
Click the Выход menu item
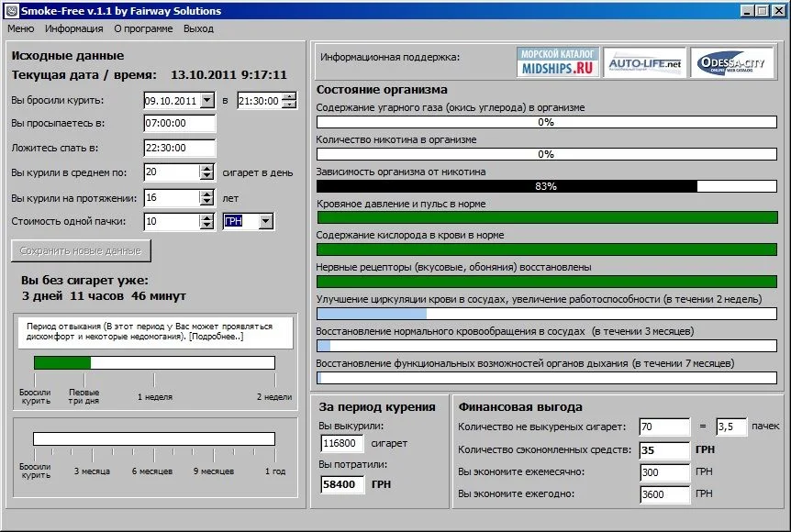[x=198, y=28]
